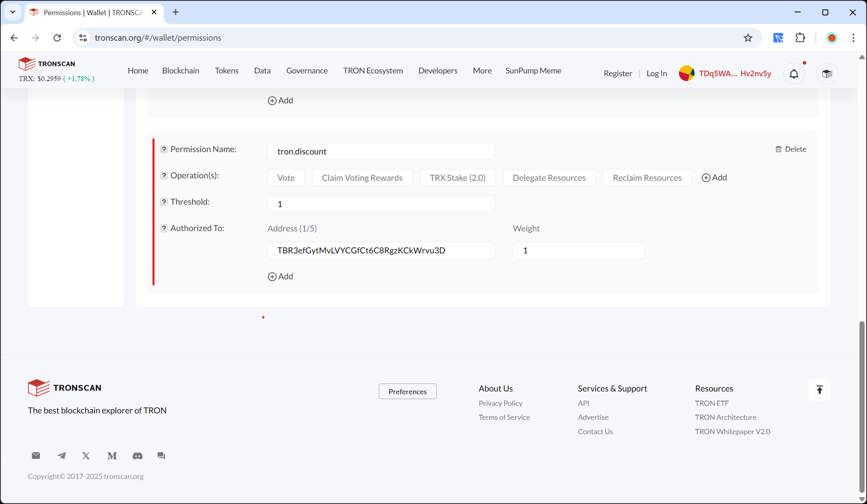The image size is (867, 504).
Task: Open the X (Twitter) icon in the footer
Action: [x=86, y=456]
